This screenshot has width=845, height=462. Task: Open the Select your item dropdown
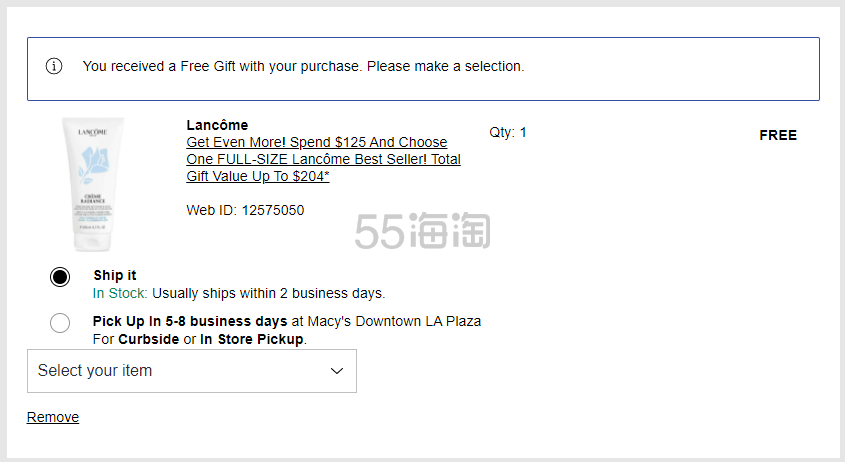click(x=192, y=371)
